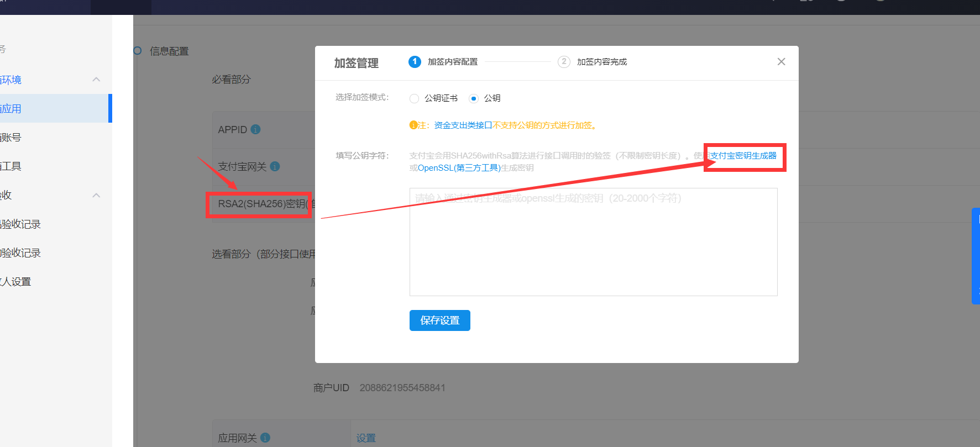Click the 保存设置 button
Screen dimensions: 980x447
click(440, 320)
